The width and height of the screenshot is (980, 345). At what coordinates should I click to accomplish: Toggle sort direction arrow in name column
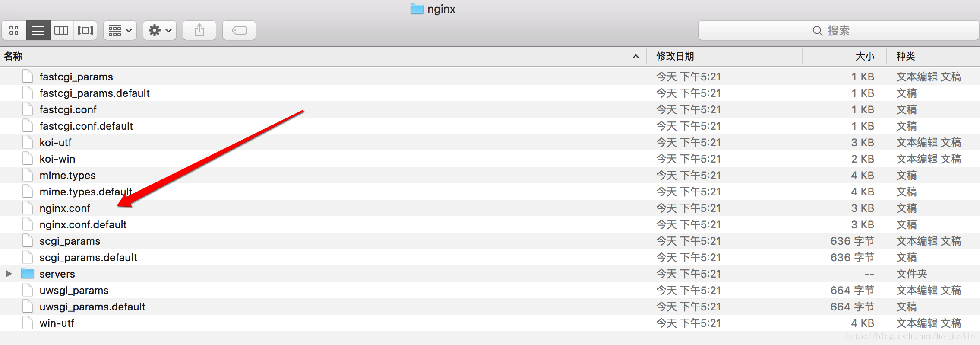[x=635, y=56]
